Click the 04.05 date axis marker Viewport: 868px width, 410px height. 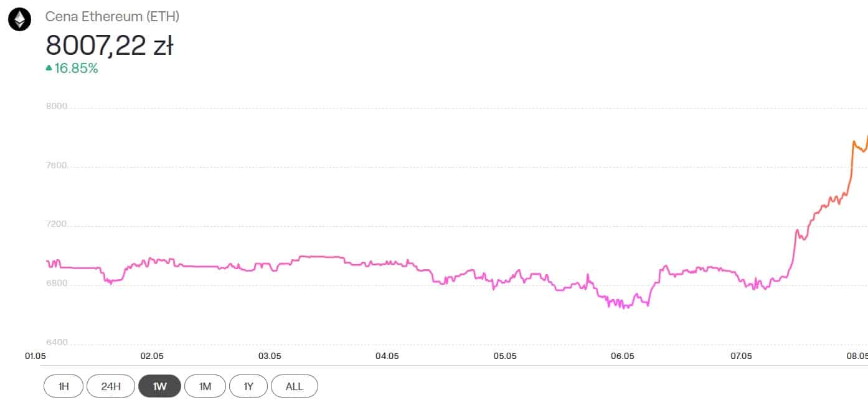click(387, 356)
